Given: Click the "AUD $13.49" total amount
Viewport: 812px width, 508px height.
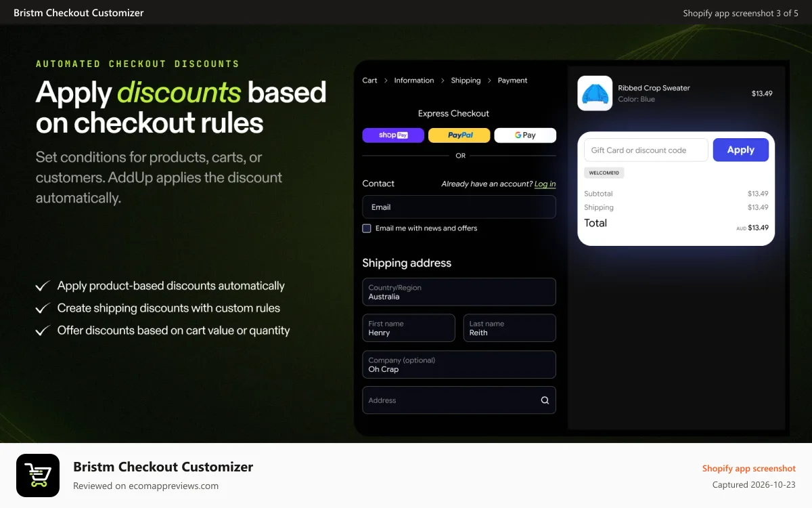Looking at the screenshot, I should click(752, 228).
